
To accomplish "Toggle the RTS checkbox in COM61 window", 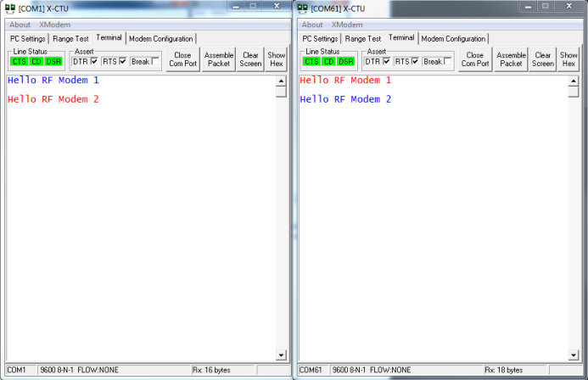I will coord(416,61).
